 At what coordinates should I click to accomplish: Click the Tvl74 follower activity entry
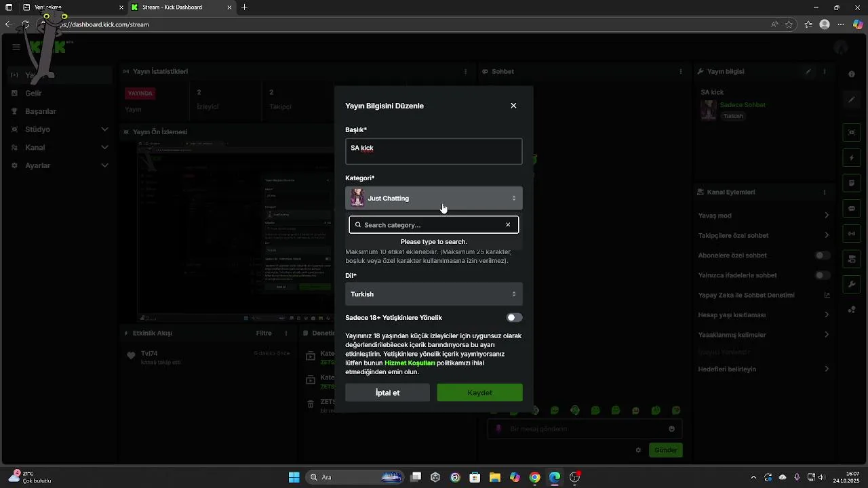(x=209, y=357)
